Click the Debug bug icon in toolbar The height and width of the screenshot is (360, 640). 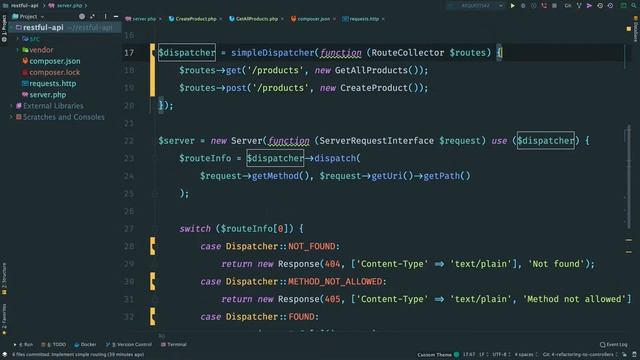click(523, 6)
